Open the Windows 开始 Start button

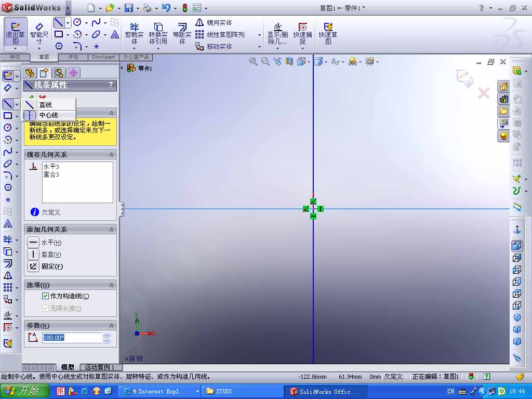click(x=25, y=391)
